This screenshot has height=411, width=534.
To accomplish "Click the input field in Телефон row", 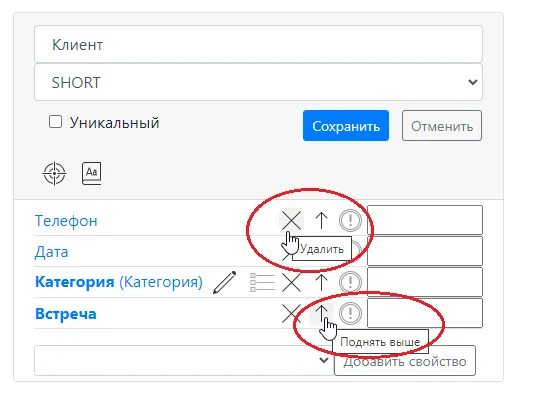I will tap(425, 220).
